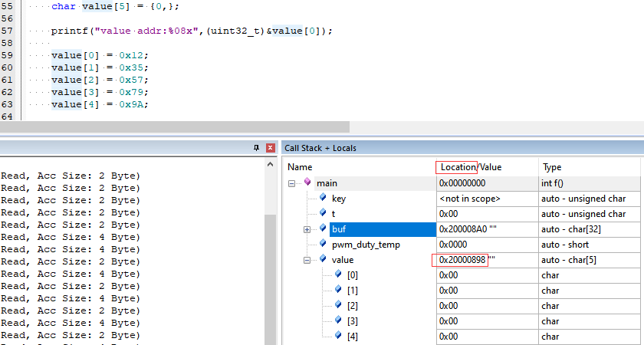Expand the buf variable node
Screen dimensions: 644x345
307,230
